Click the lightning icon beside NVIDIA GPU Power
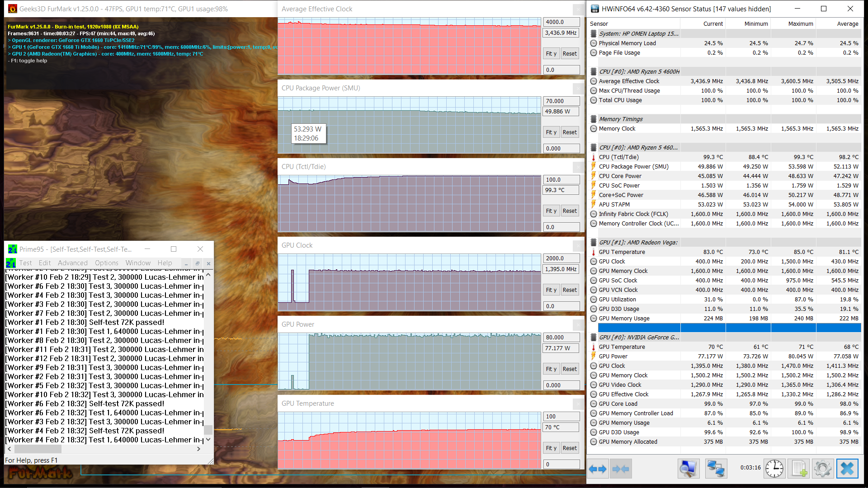 click(x=594, y=357)
